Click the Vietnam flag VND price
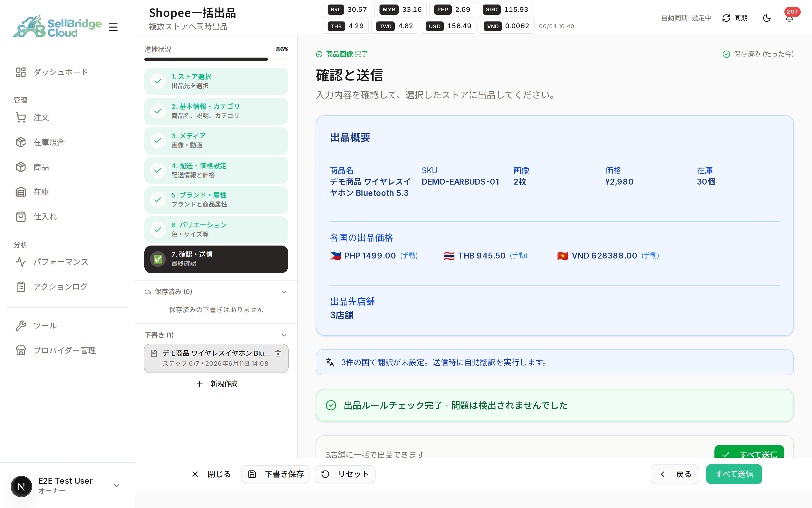Viewport: 812px width, 508px height. click(x=608, y=256)
